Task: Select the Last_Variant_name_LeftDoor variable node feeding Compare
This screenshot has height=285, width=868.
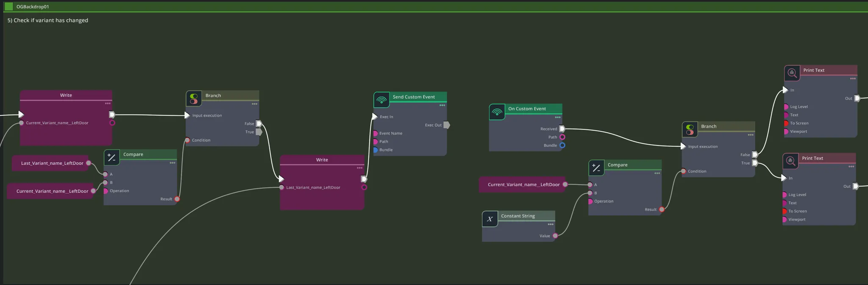Action: [51, 163]
